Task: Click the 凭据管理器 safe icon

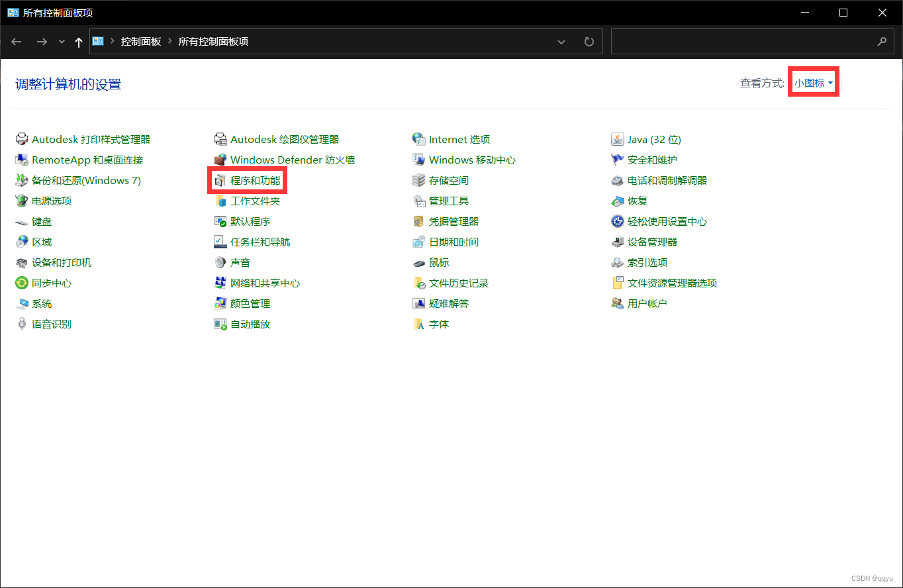Action: coord(419,221)
